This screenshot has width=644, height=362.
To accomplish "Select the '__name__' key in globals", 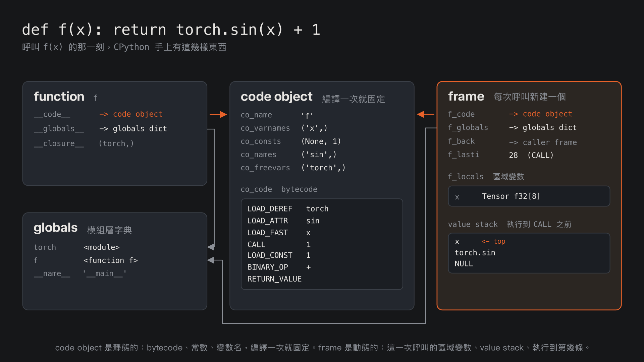I will 52,274.
